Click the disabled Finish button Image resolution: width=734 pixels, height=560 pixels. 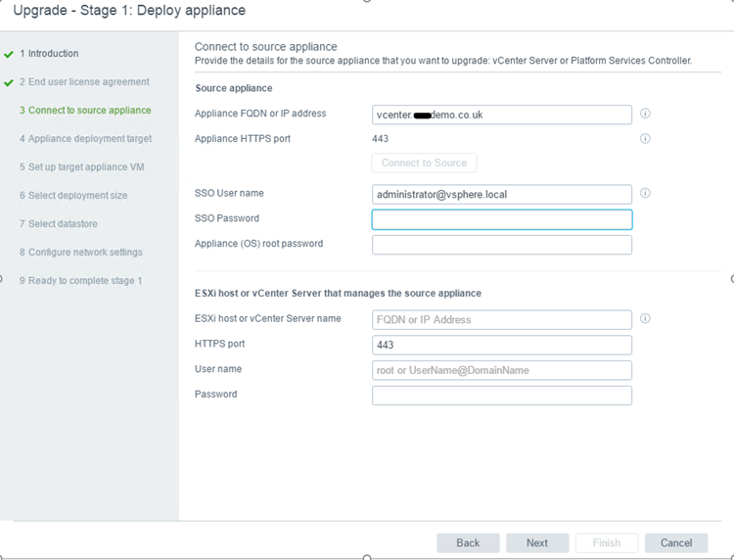click(607, 542)
